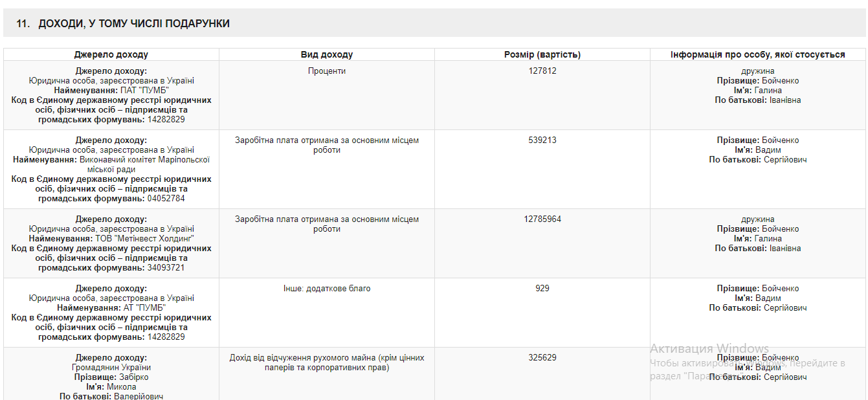
Task: Select the salary amount 12785964
Action: pos(542,219)
